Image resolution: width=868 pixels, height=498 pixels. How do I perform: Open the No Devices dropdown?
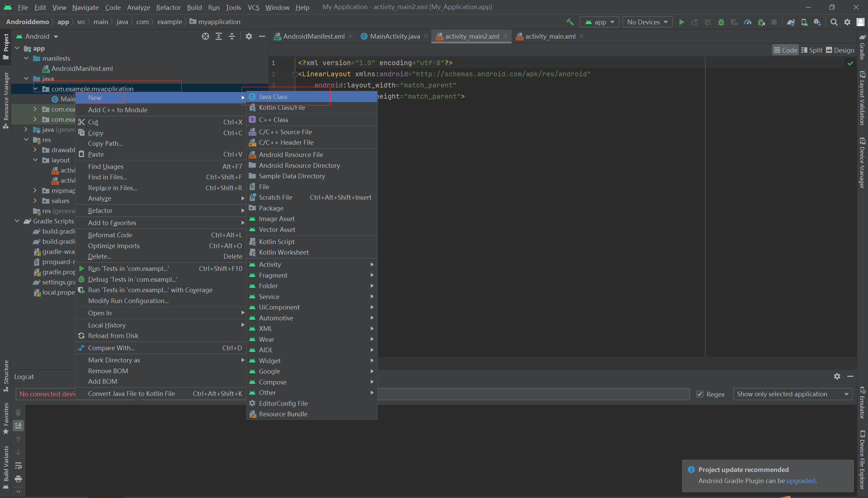coord(647,22)
